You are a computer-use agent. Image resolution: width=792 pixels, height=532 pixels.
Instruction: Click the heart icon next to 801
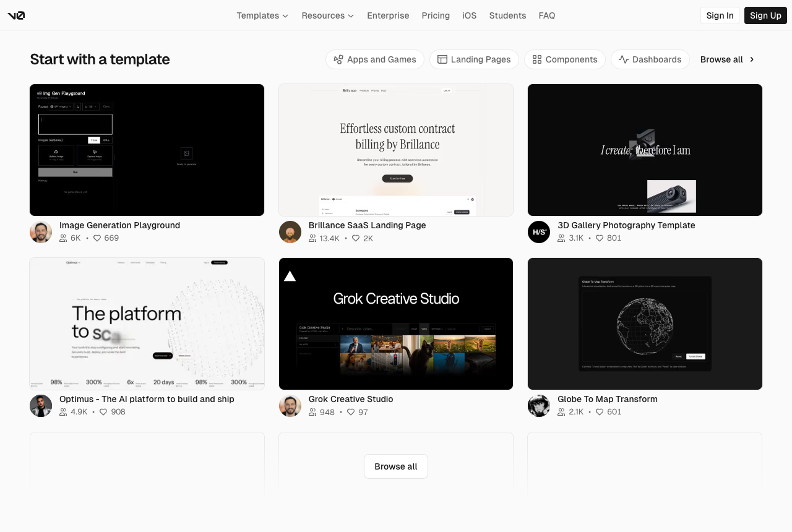coord(600,238)
